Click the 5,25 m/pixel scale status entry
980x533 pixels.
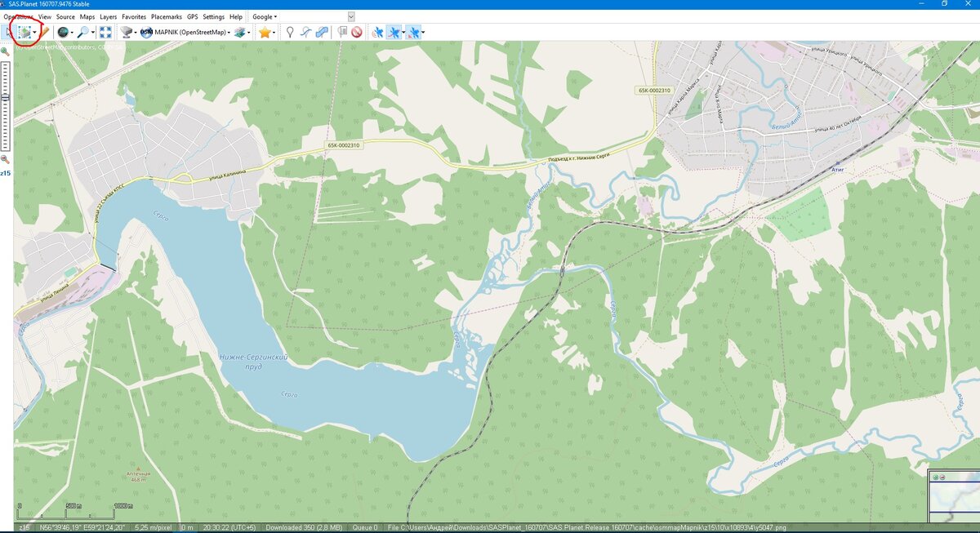(x=153, y=527)
